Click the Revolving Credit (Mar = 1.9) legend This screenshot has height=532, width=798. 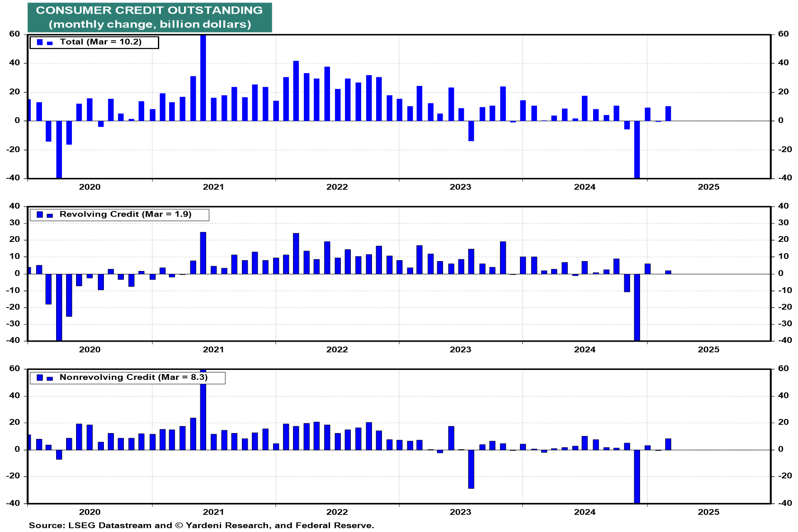125,214
